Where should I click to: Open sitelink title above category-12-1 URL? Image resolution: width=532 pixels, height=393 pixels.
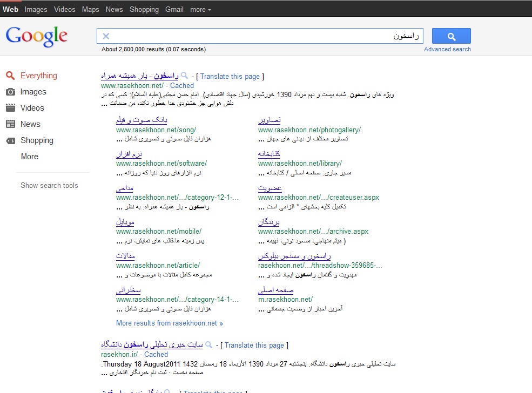pyautogui.click(x=125, y=188)
